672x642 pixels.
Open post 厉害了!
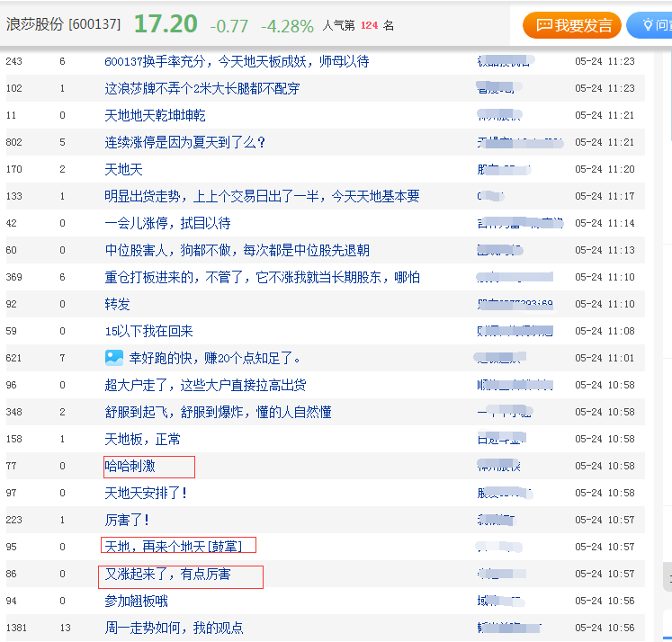click(x=127, y=521)
